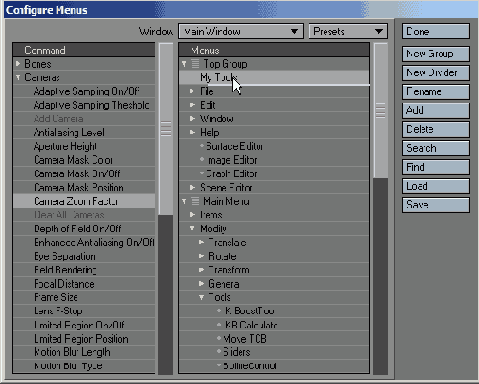479x384 pixels.
Task: Click the Main Menu group list icon
Action: click(x=195, y=201)
